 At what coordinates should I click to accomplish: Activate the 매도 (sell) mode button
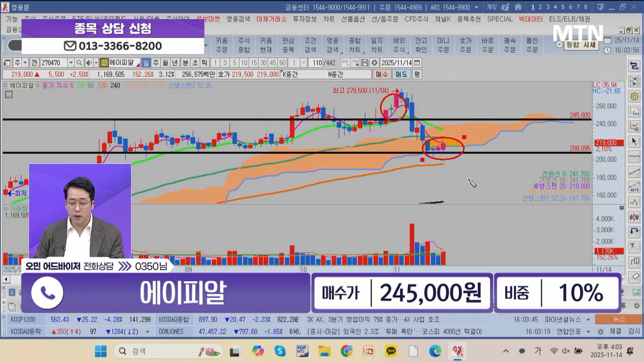(x=401, y=74)
